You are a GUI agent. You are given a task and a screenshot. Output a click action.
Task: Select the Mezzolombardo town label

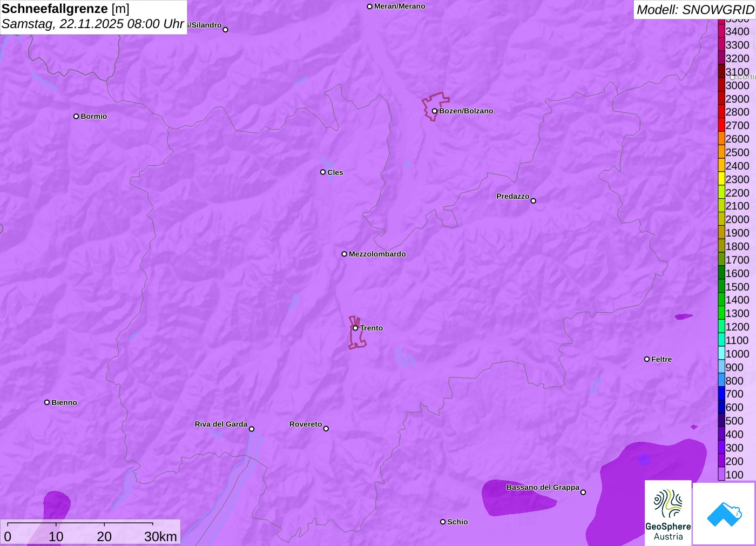pos(377,254)
